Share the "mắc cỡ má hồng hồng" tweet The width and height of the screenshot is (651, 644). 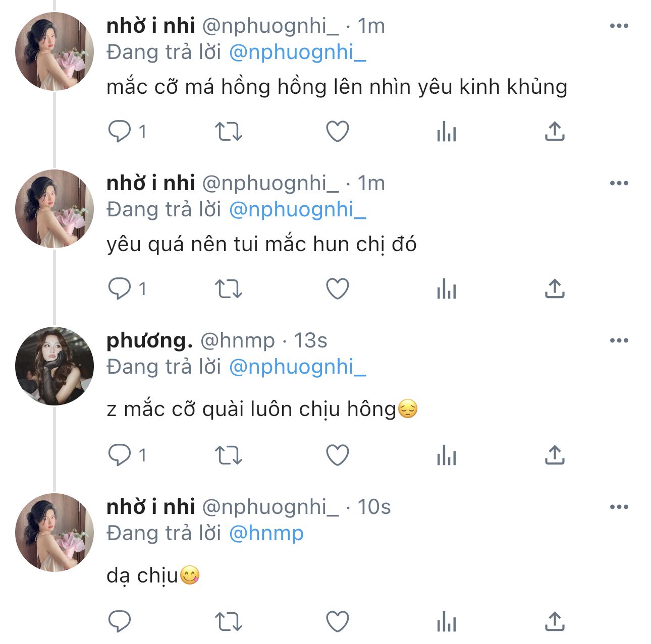(555, 132)
